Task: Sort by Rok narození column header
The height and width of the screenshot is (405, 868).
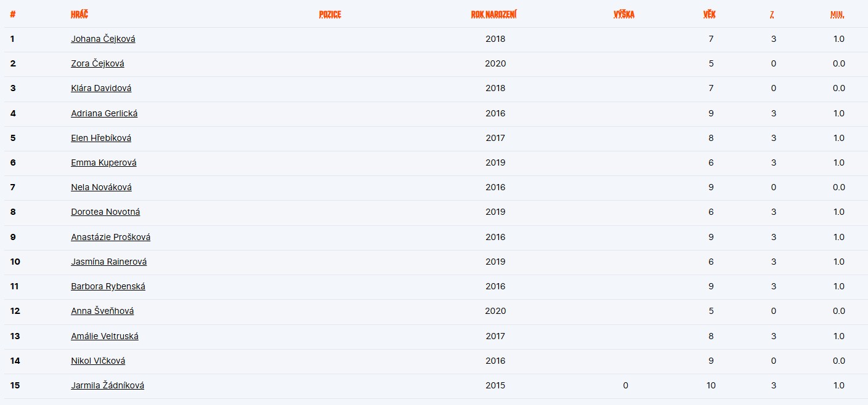Action: 493,14
